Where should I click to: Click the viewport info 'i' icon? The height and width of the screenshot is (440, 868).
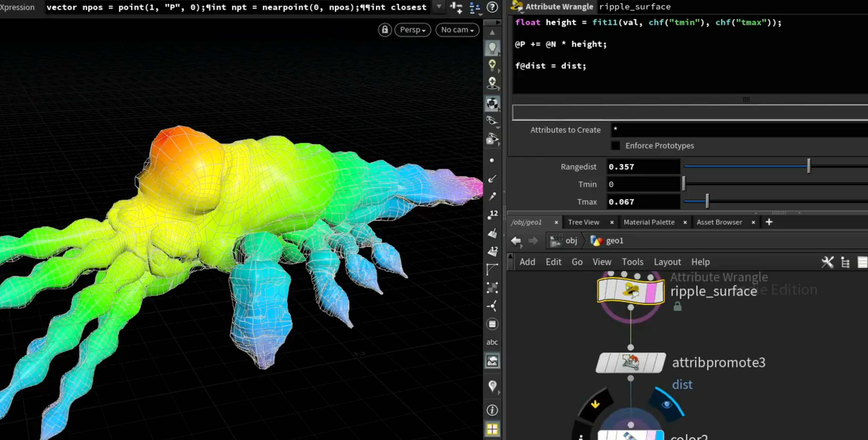pos(492,410)
